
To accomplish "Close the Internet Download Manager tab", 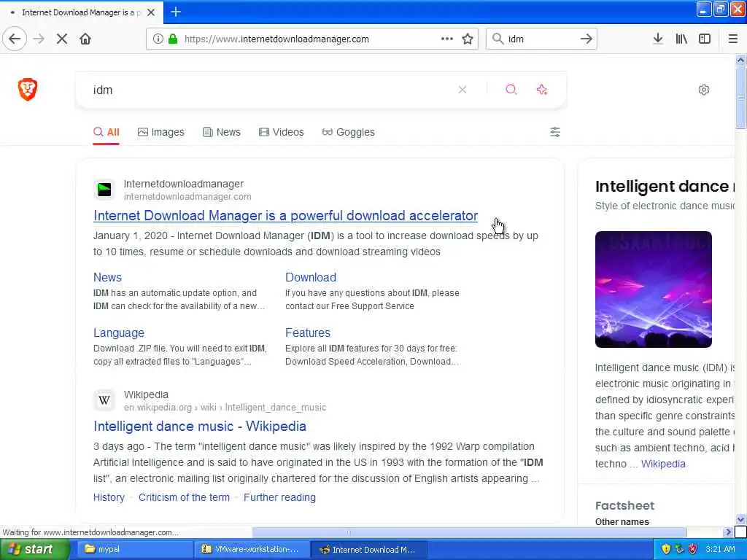I will pyautogui.click(x=151, y=12).
